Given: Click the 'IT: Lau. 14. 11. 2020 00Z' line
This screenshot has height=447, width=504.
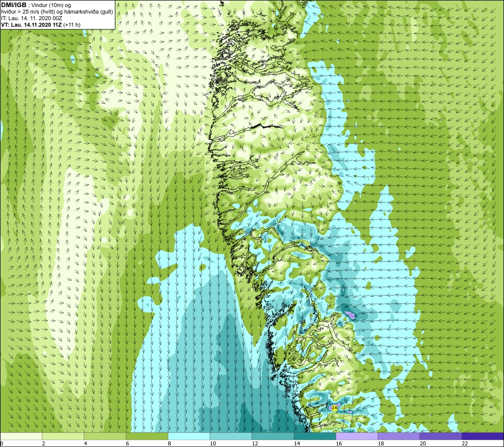Looking at the screenshot, I should (31, 18).
